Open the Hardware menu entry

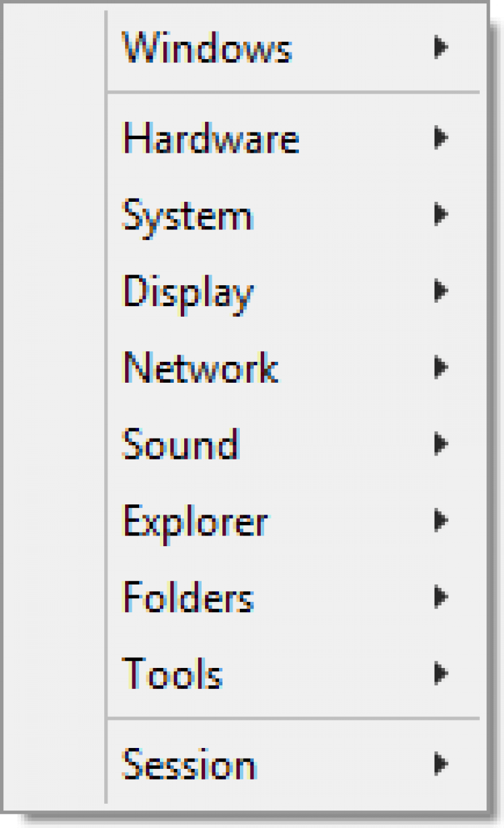(210, 139)
